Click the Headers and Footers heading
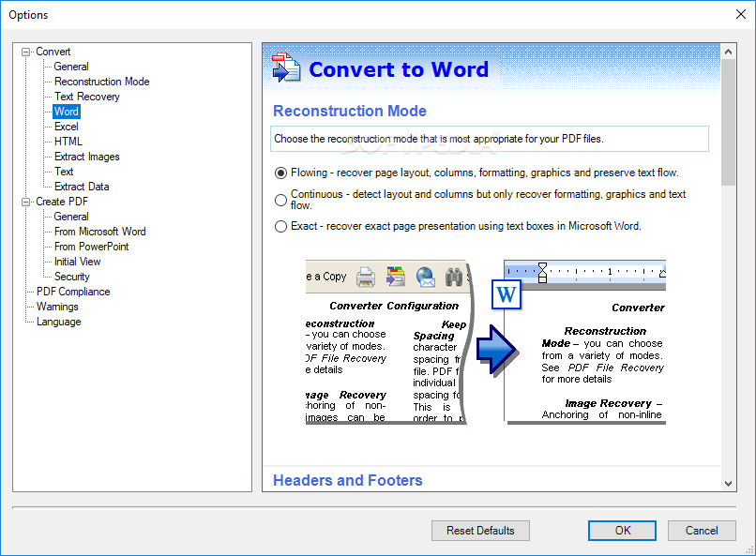The image size is (756, 556). [348, 480]
